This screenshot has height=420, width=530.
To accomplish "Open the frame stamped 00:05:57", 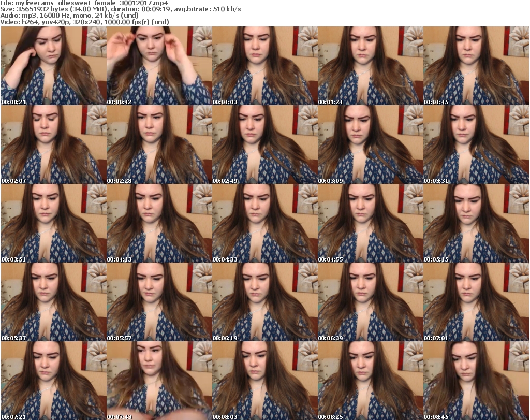I will 159,302.
